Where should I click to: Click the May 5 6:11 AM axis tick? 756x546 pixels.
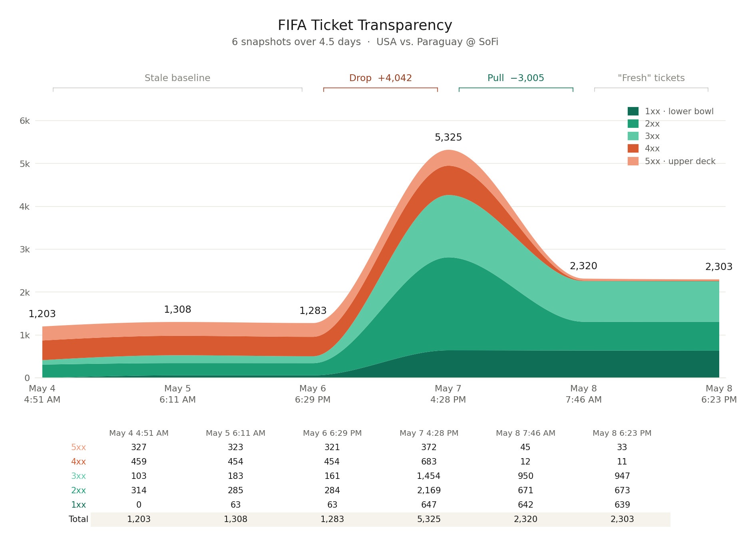[x=177, y=394]
